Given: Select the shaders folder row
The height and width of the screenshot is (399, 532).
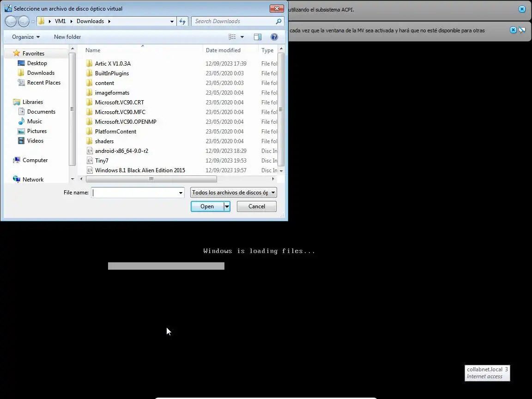Looking at the screenshot, I should [x=181, y=141].
